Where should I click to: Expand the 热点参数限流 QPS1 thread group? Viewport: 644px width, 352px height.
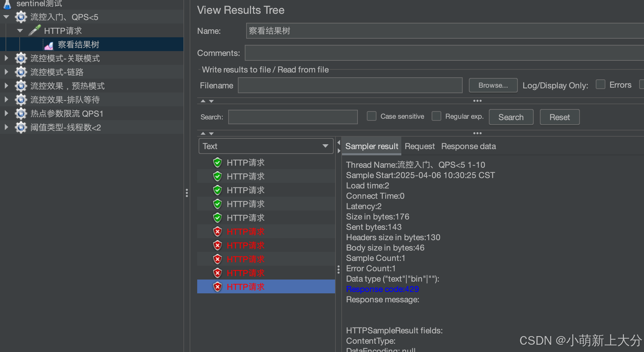[x=6, y=114]
